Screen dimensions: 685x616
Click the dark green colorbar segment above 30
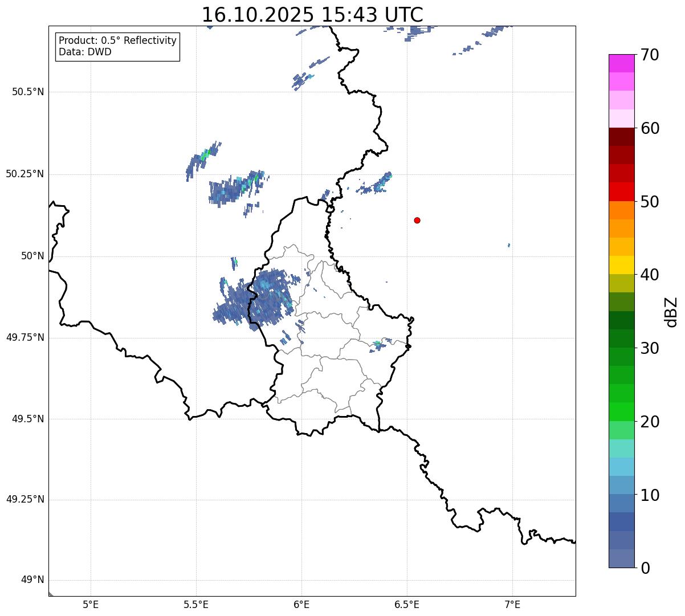coord(621,338)
